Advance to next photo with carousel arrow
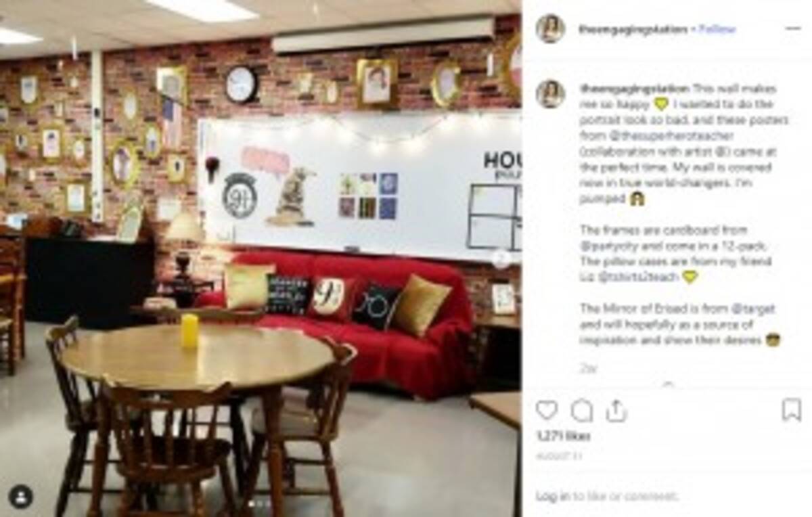Image resolution: width=812 pixels, height=517 pixels. click(501, 258)
